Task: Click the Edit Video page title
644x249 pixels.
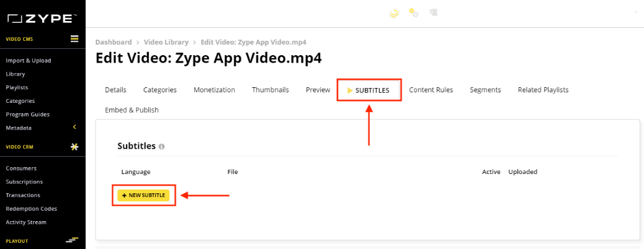Action: tap(208, 58)
